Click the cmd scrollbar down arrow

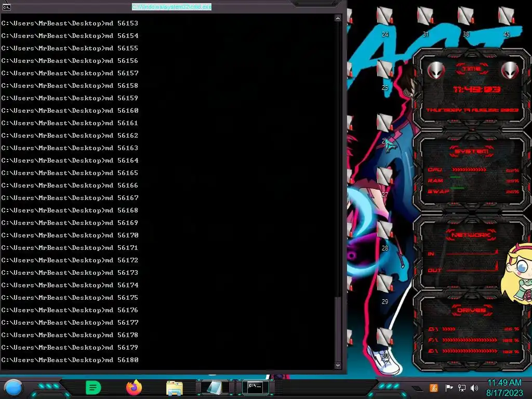(x=338, y=365)
